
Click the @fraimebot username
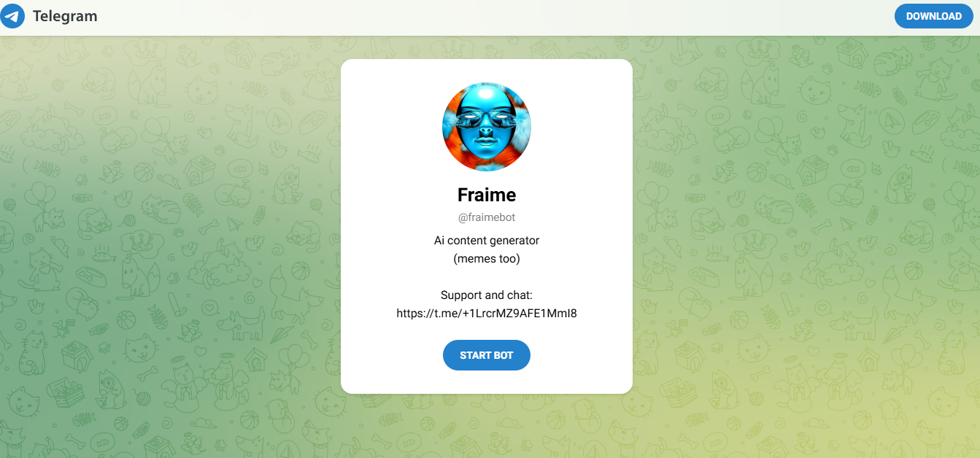pyautogui.click(x=487, y=217)
